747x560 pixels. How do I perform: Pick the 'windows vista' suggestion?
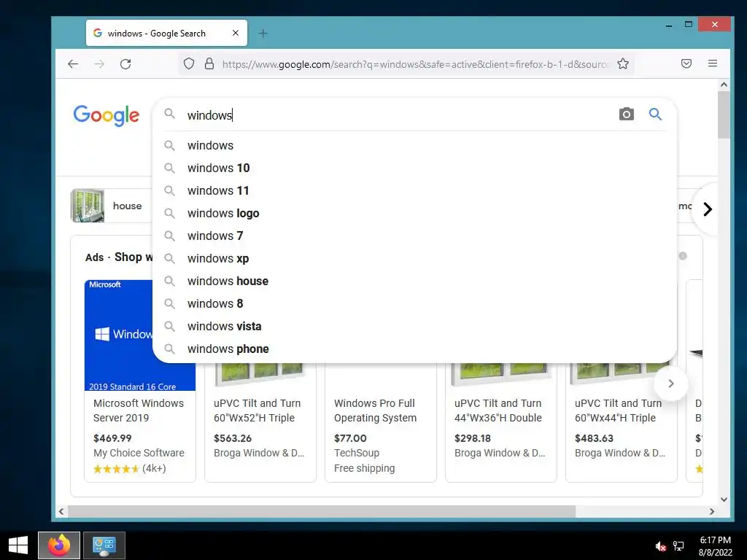coord(414,326)
